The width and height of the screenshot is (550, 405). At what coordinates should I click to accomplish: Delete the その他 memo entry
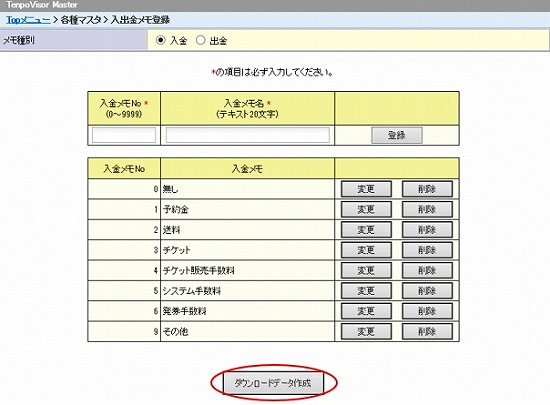[x=427, y=332]
